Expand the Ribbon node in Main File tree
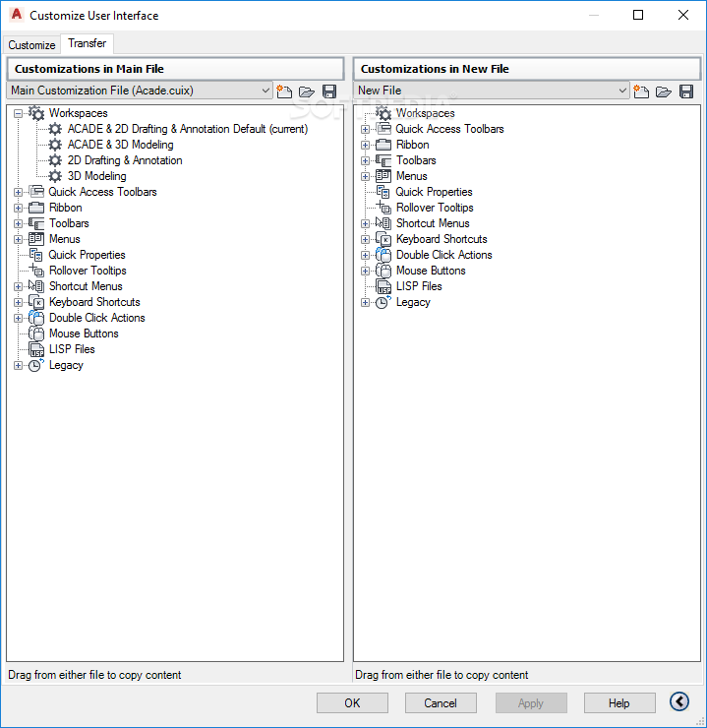This screenshot has width=707, height=728. tap(18, 208)
